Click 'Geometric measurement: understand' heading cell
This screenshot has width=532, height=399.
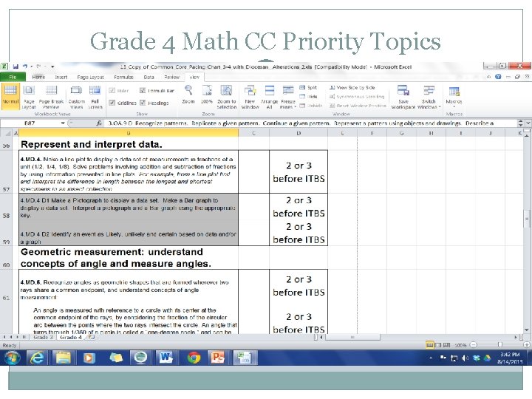click(x=129, y=258)
